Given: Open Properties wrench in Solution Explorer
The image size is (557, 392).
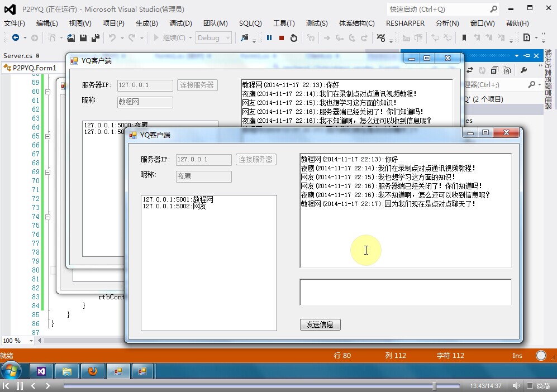Looking at the screenshot, I should [523, 70].
